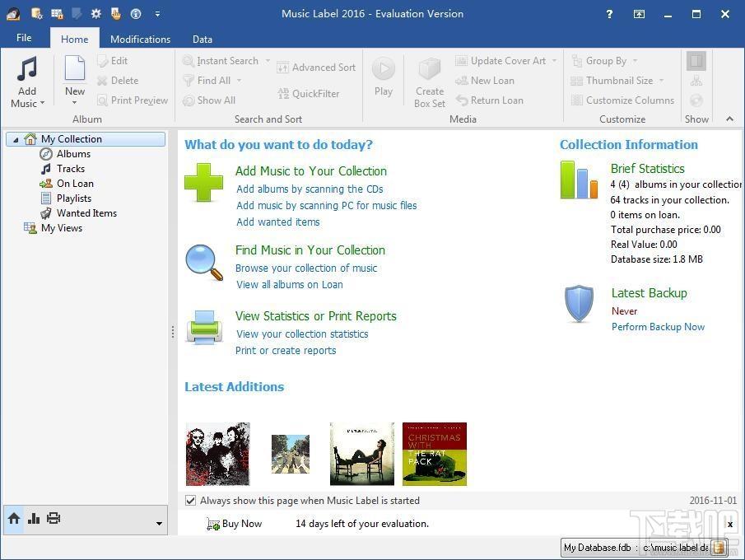Click the Add Music note icon
The width and height of the screenshot is (745, 560).
point(26,69)
